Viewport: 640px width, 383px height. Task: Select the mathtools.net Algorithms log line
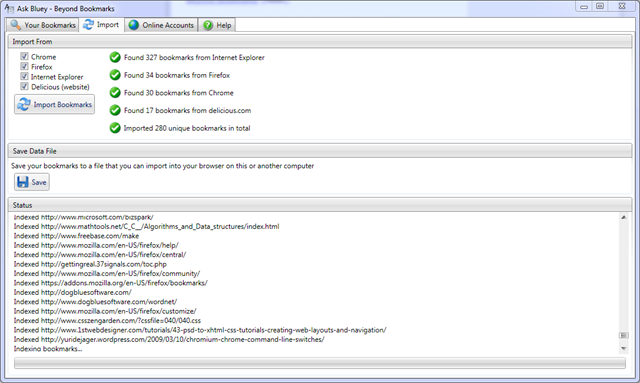click(147, 226)
